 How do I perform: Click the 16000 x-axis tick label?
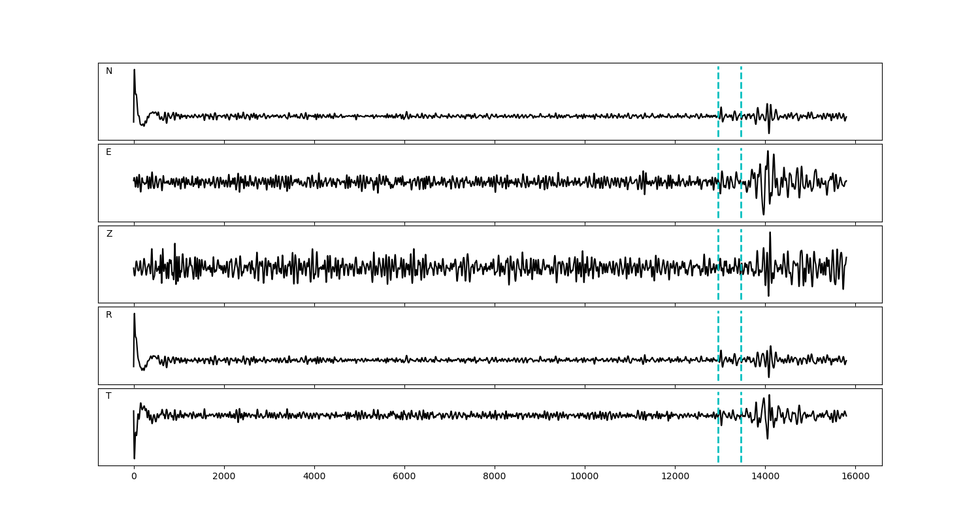point(855,477)
